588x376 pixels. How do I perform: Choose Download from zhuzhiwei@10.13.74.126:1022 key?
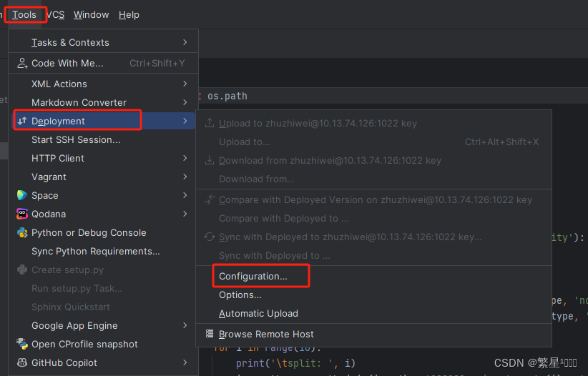tap(373, 160)
